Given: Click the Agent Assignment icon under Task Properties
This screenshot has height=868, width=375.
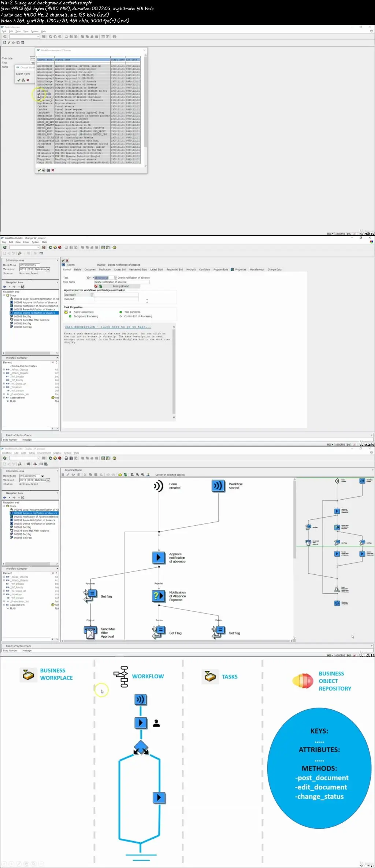Looking at the screenshot, I should [66, 312].
